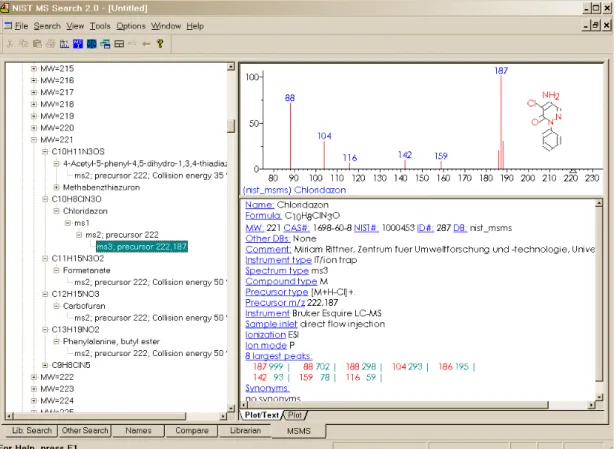Click the back arrow toolbar icon

pos(146,44)
